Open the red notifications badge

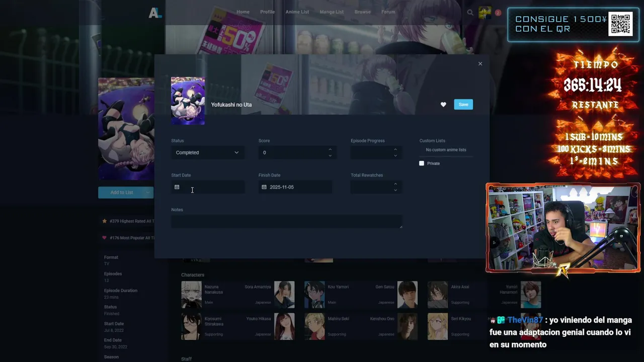point(498,13)
